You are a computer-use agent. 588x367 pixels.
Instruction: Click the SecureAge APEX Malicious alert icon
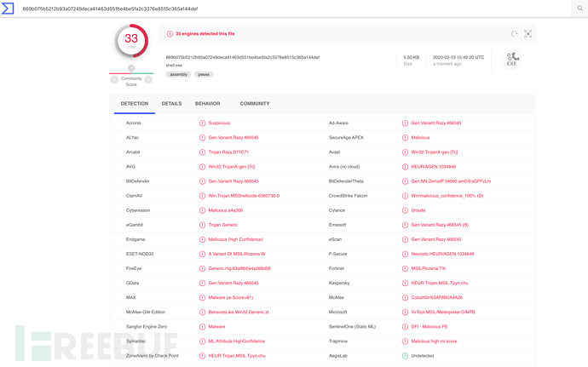405,138
